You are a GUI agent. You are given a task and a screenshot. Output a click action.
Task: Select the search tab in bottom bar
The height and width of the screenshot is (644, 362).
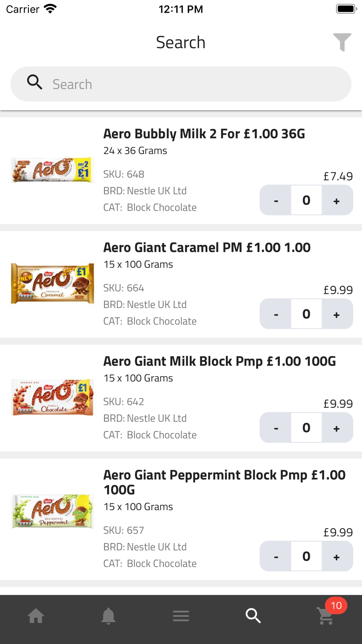pyautogui.click(x=253, y=616)
